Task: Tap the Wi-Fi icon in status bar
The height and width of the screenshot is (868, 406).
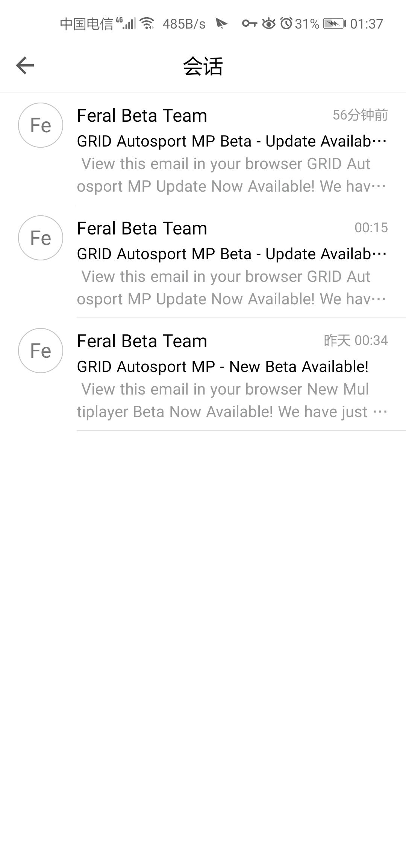Action: point(147,24)
